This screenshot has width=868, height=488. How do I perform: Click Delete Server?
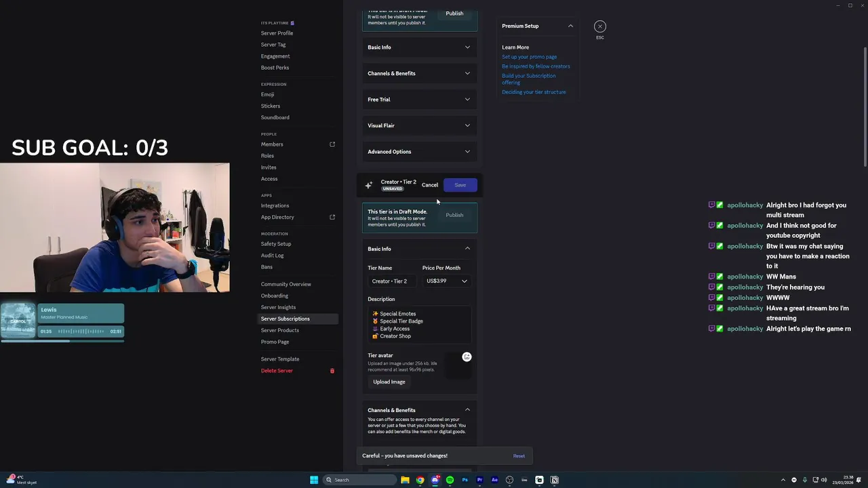click(x=277, y=371)
